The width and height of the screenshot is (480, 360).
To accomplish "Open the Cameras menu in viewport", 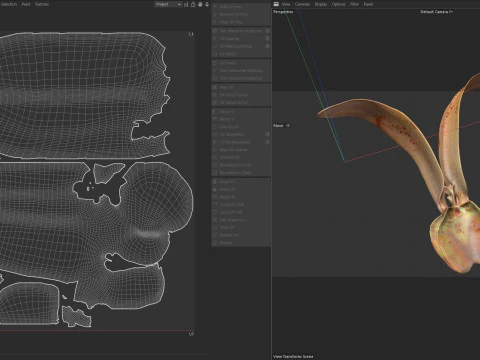I will tap(302, 4).
